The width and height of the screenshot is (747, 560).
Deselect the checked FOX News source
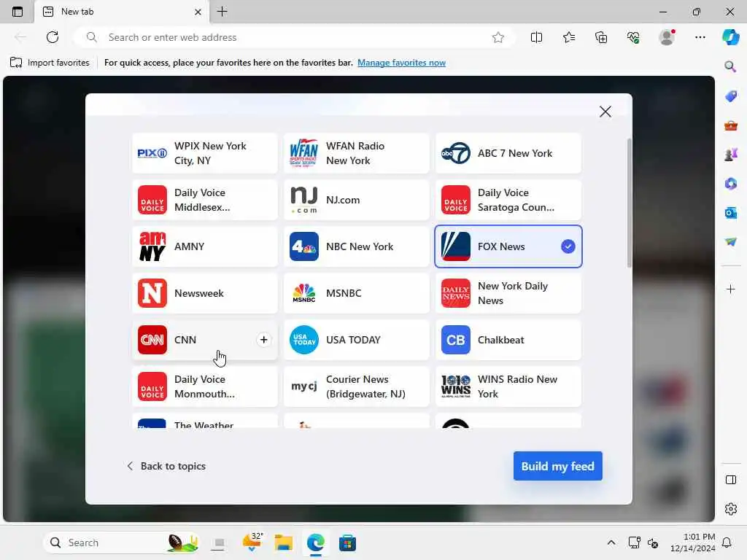point(508,246)
